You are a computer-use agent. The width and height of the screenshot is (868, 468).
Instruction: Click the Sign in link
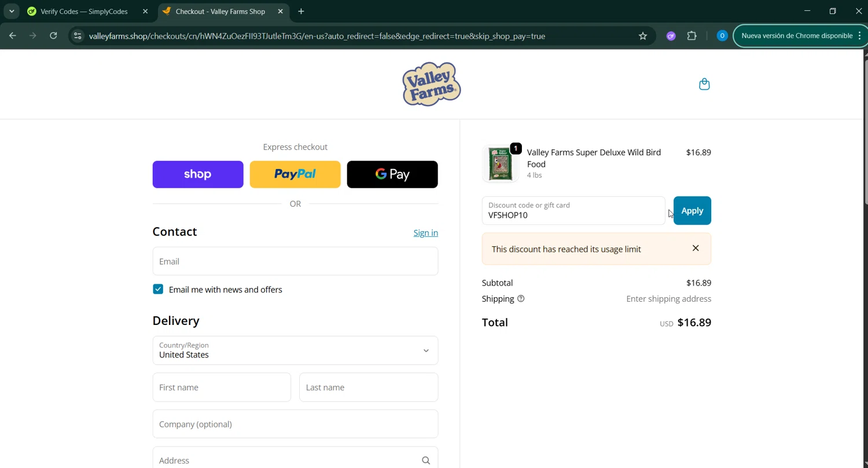pyautogui.click(x=425, y=233)
